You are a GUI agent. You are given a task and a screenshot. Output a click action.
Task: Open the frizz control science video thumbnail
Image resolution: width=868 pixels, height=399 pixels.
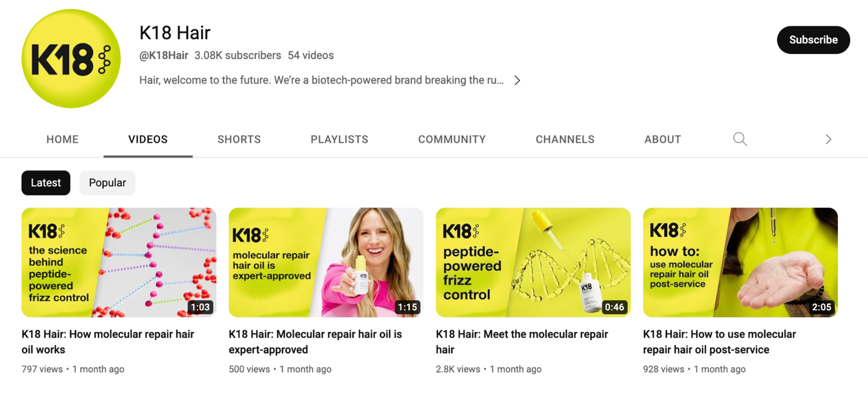point(119,262)
